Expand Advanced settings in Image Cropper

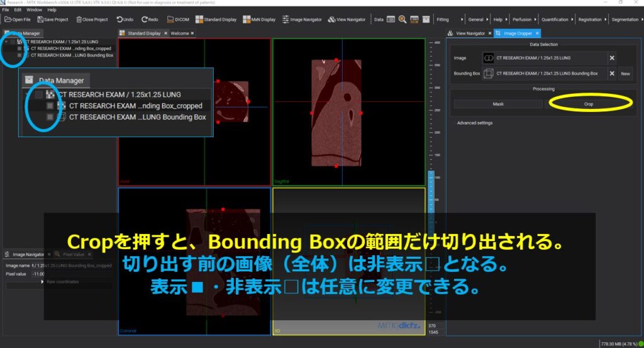474,123
